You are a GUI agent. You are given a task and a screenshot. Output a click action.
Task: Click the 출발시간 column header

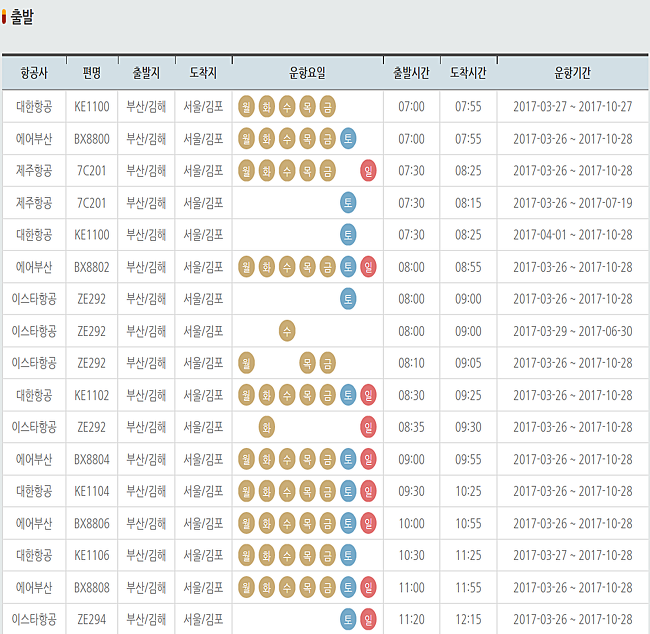411,73
